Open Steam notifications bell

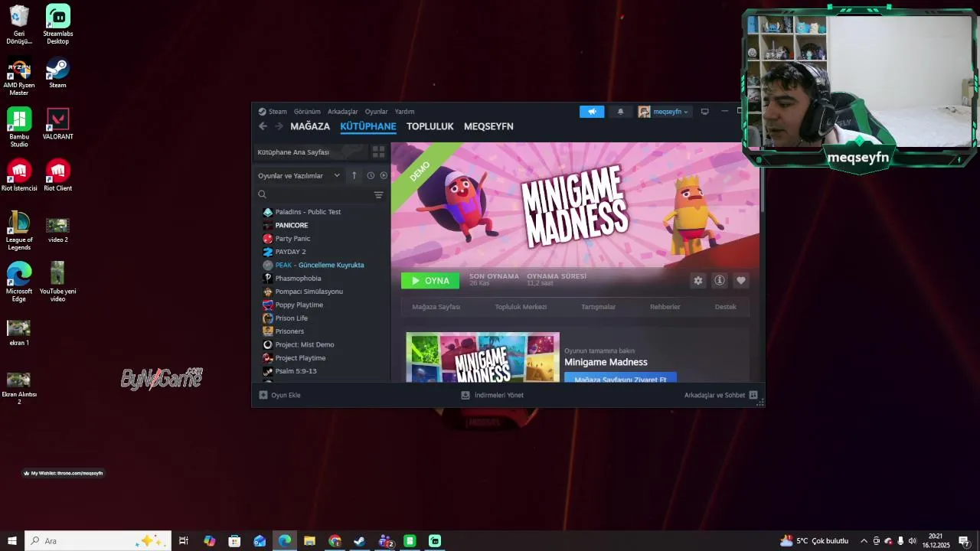click(620, 112)
